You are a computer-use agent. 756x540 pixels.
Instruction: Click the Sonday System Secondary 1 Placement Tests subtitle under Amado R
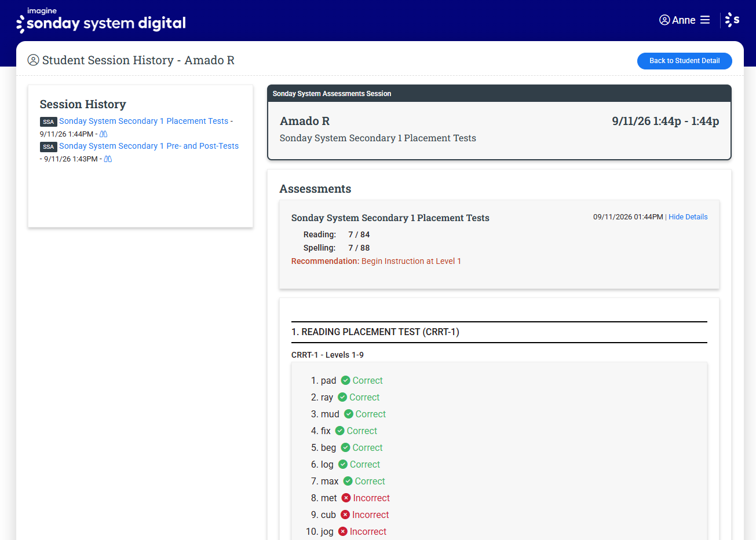pyautogui.click(x=378, y=138)
